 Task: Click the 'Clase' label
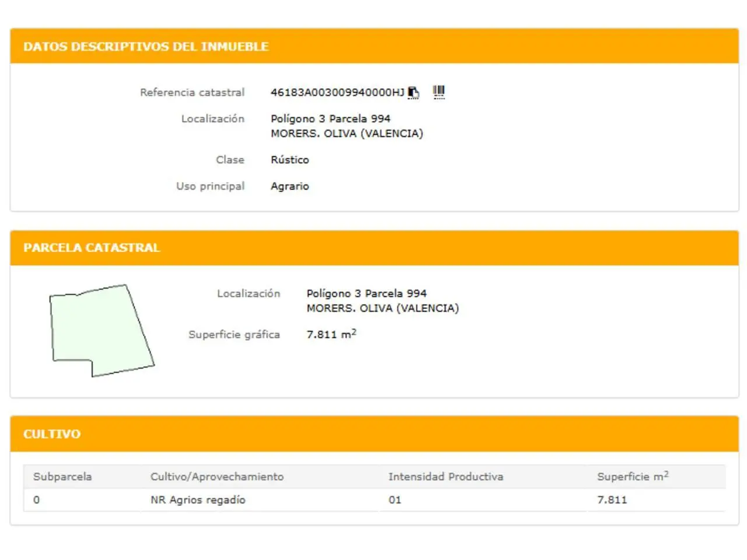point(230,160)
